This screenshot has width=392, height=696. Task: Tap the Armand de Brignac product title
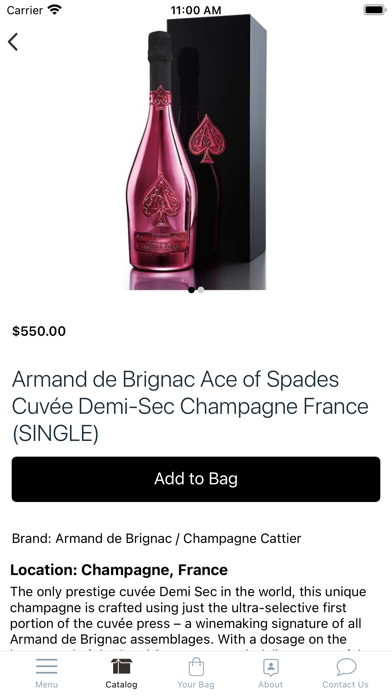tap(190, 407)
